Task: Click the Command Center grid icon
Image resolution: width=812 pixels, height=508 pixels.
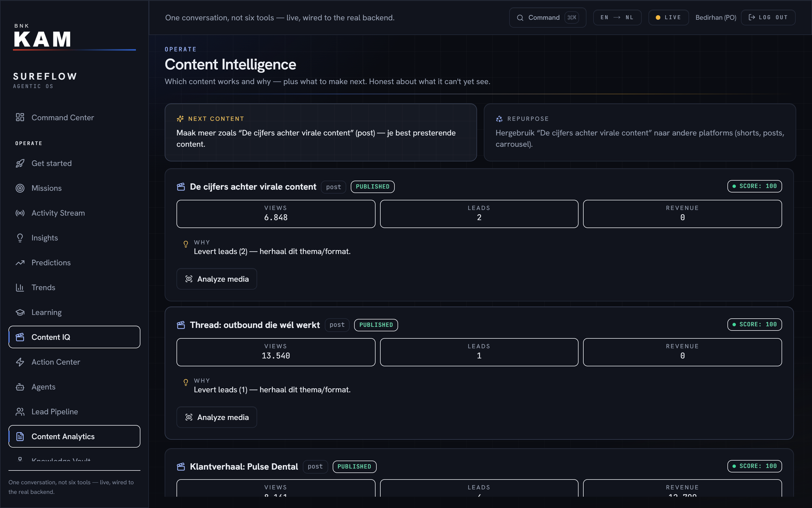Action: click(x=20, y=117)
